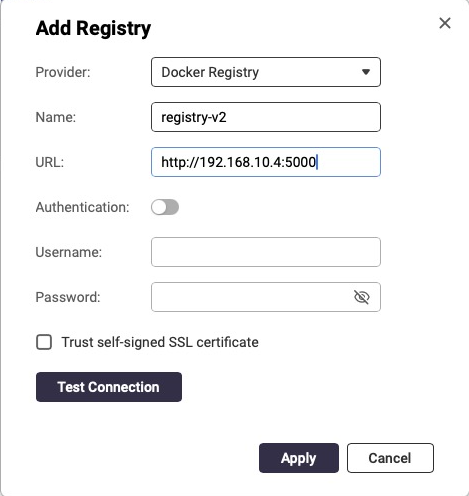Image resolution: width=469 pixels, height=496 pixels.
Task: Run Test Connection
Action: tap(109, 387)
